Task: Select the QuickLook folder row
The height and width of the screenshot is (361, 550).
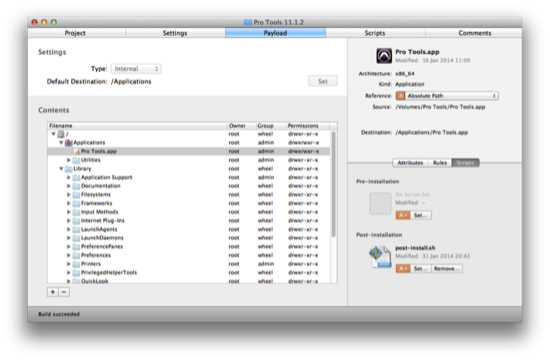Action: pyautogui.click(x=189, y=281)
